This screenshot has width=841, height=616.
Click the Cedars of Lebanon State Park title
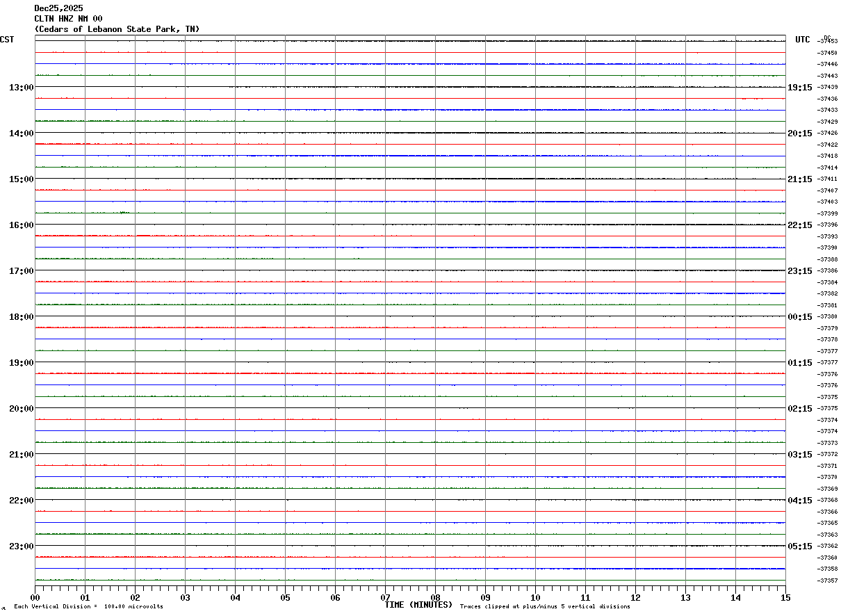pos(117,29)
